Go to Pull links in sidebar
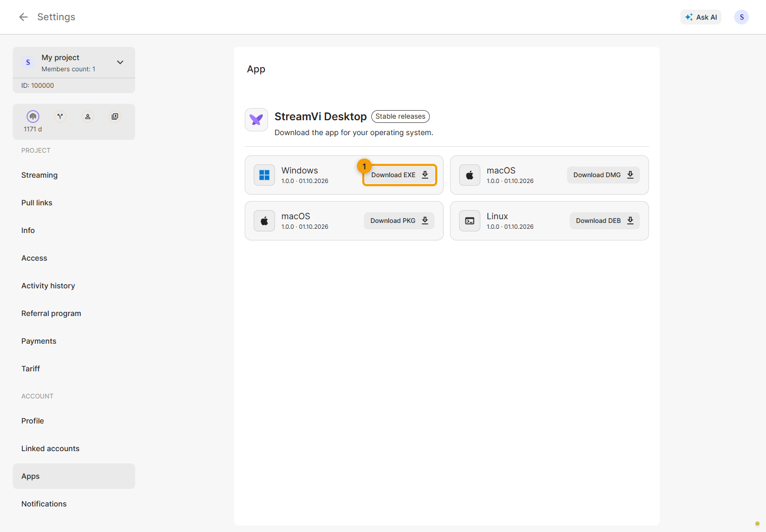The image size is (766, 532). click(x=74, y=203)
